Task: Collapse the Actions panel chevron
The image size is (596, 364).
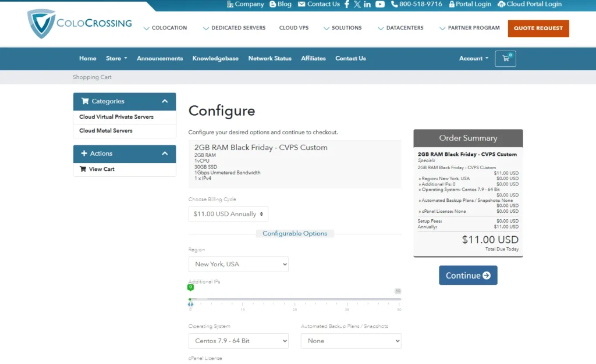Action: coord(165,154)
